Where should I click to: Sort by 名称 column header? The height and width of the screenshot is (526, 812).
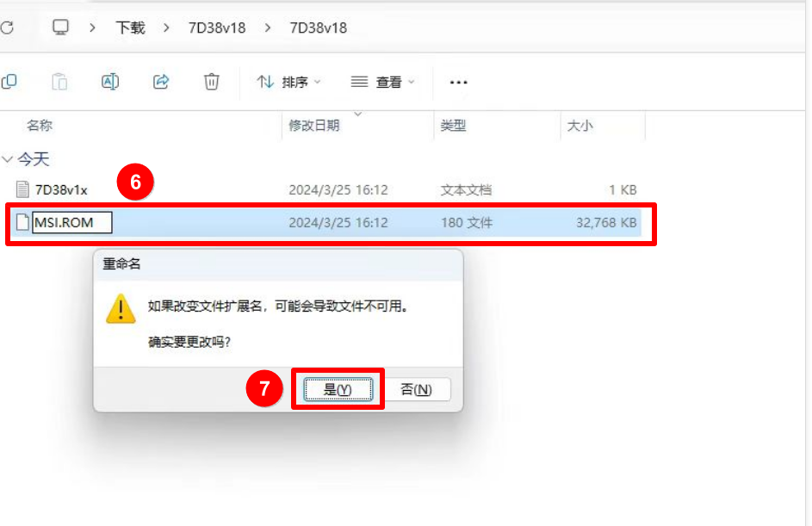[40, 126]
